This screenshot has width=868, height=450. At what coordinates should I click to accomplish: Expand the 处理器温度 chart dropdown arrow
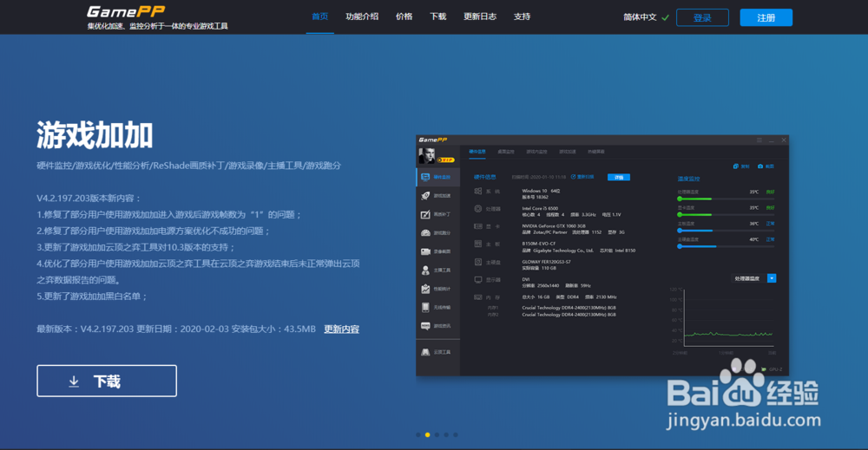pyautogui.click(x=772, y=278)
